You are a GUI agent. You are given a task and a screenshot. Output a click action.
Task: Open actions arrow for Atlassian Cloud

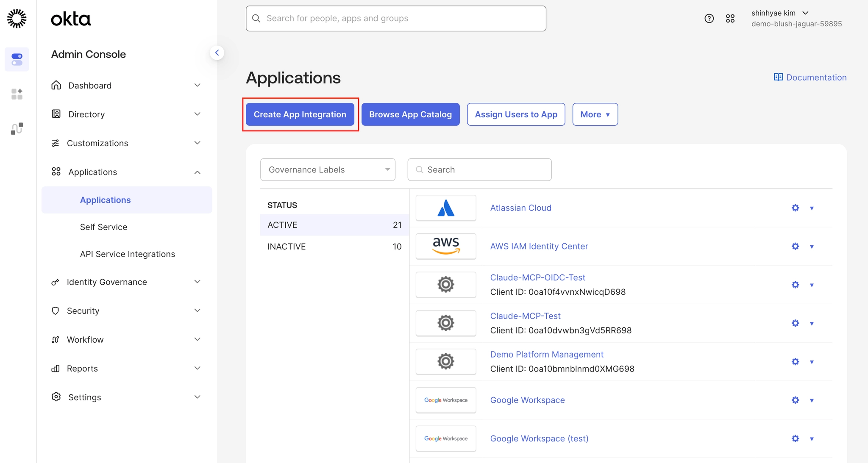(x=812, y=208)
